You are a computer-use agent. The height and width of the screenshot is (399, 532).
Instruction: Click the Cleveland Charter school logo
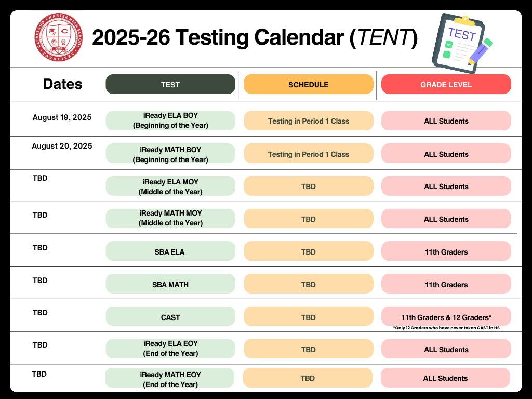tap(58, 37)
